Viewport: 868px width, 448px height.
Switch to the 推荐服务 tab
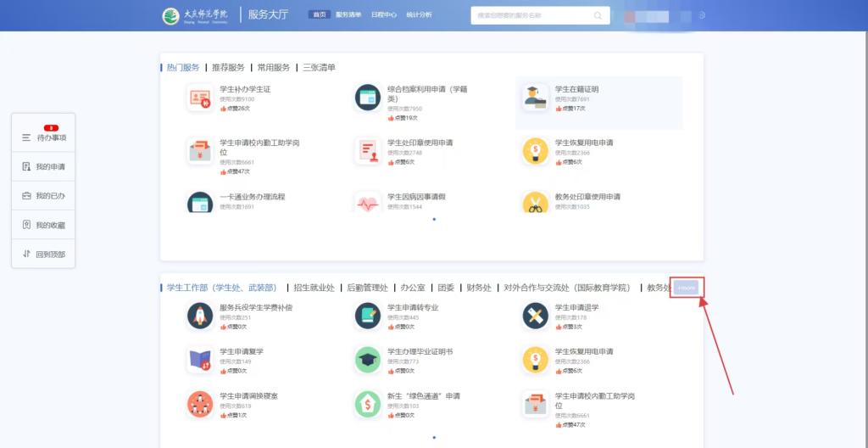pos(228,68)
